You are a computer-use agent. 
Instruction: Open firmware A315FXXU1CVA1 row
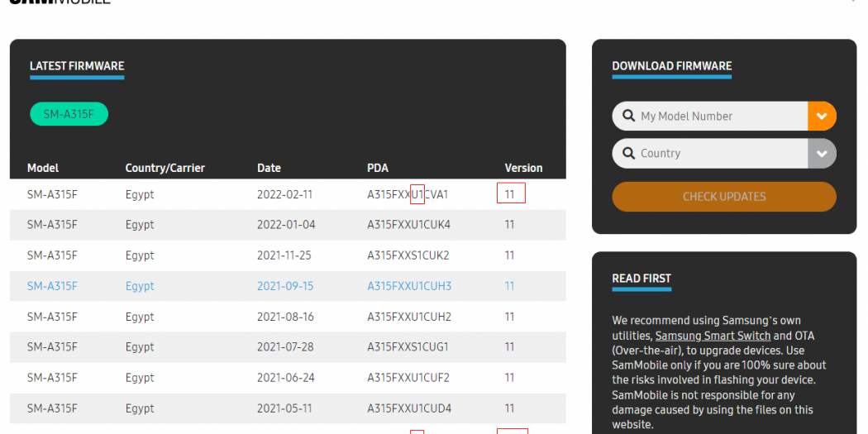coord(288,194)
